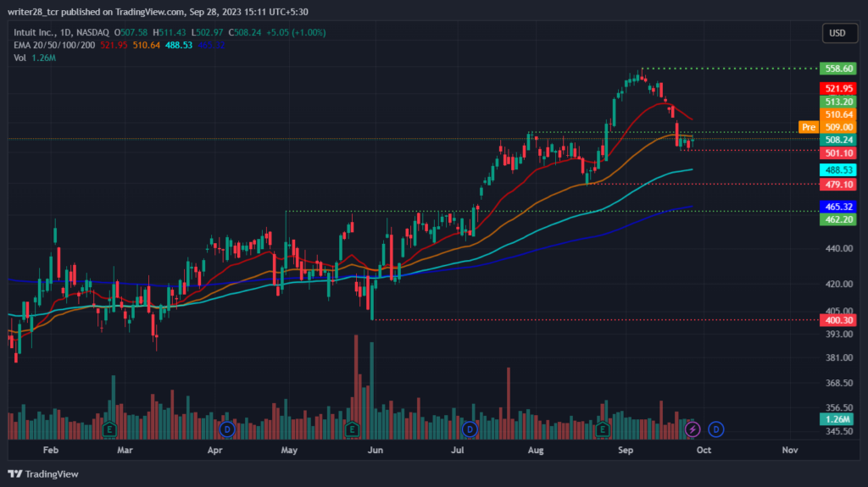
Task: Click the Oct label on time axis
Action: click(704, 450)
